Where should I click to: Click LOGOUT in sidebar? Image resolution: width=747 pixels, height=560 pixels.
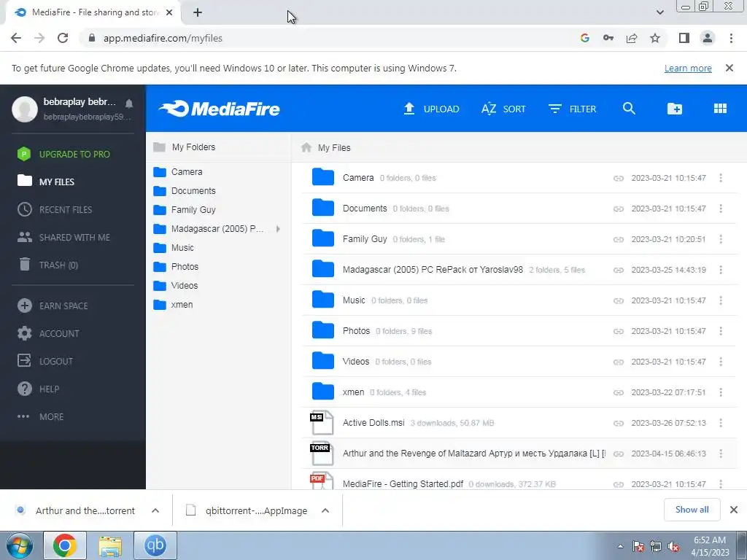pyautogui.click(x=45, y=361)
